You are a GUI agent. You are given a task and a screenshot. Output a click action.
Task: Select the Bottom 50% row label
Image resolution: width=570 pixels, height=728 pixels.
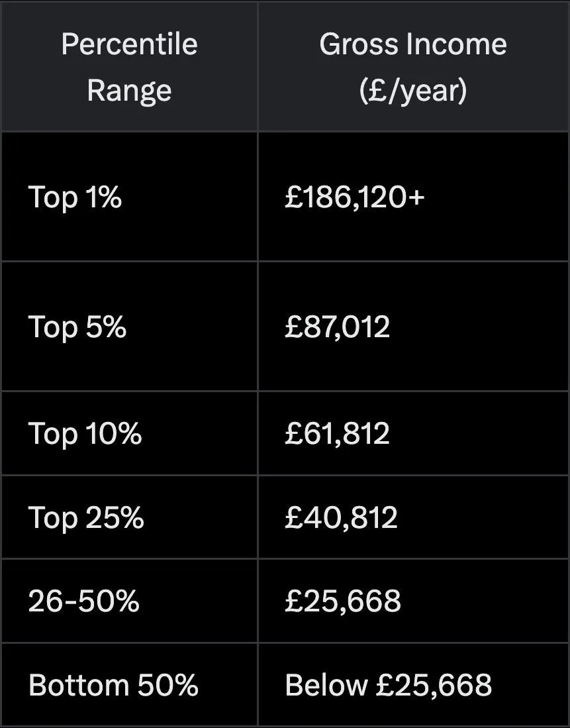(x=114, y=685)
